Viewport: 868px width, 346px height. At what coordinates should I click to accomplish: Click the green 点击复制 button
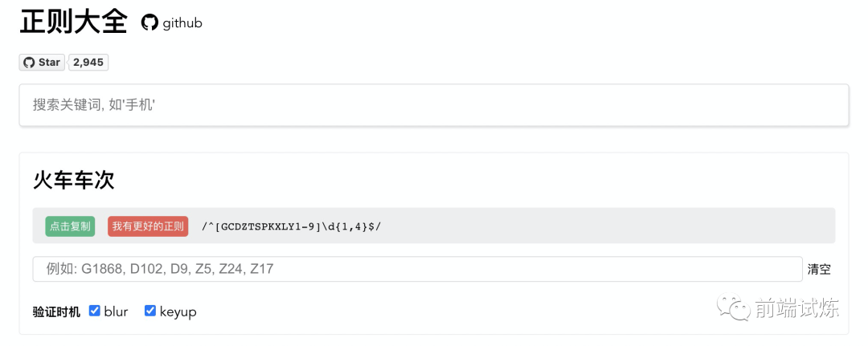point(70,226)
